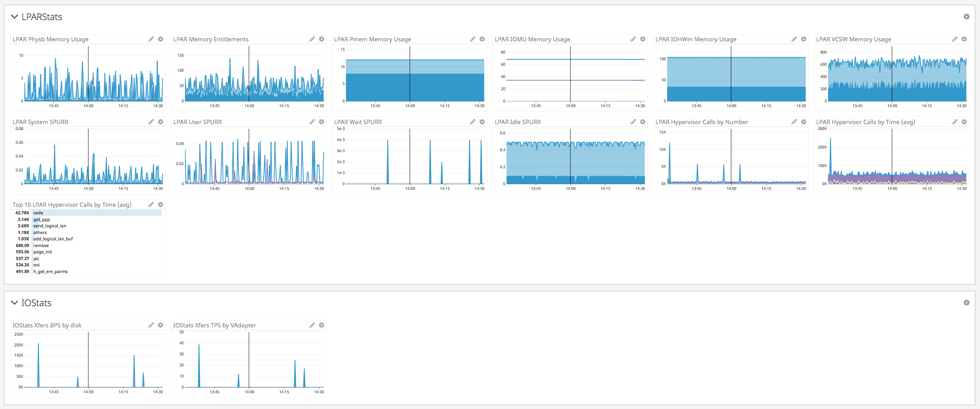Screen dimensions: 980x409
Task: Edit the IOStats Xfers BPS by disk panel
Action: pyautogui.click(x=151, y=325)
